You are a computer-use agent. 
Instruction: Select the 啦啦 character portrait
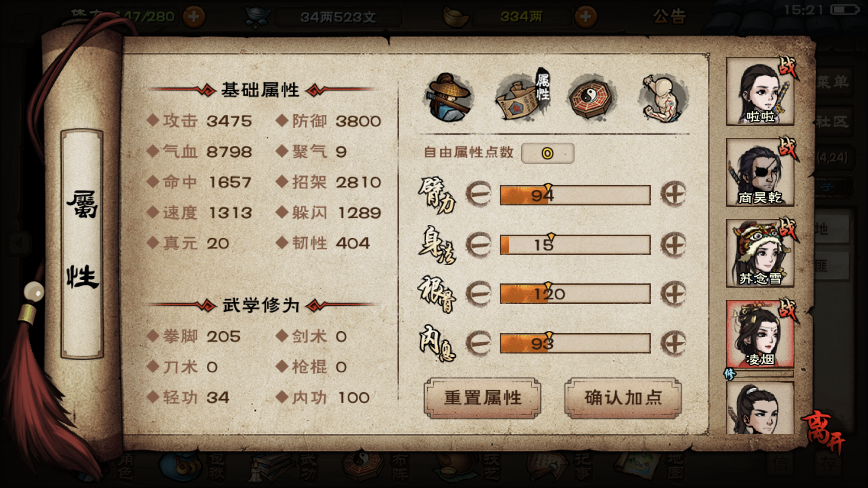[760, 91]
